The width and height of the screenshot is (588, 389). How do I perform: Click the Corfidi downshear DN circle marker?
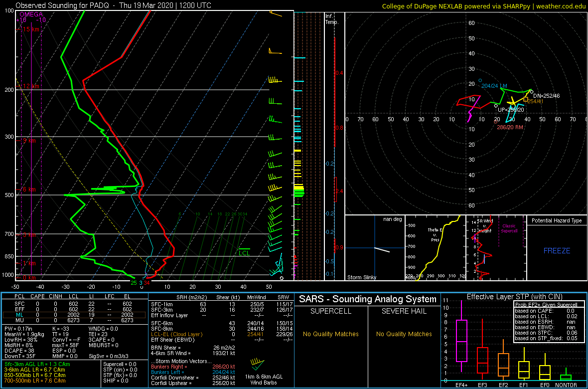[531, 92]
